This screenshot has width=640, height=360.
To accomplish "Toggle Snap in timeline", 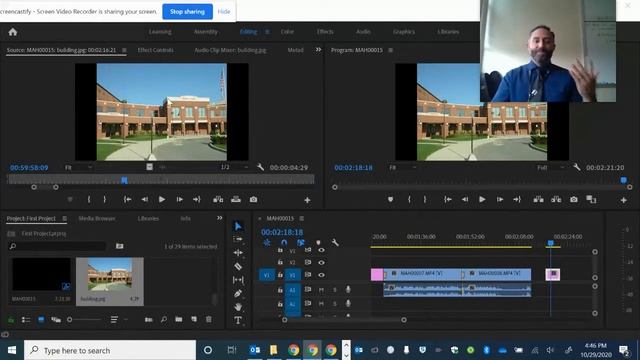I will [284, 243].
